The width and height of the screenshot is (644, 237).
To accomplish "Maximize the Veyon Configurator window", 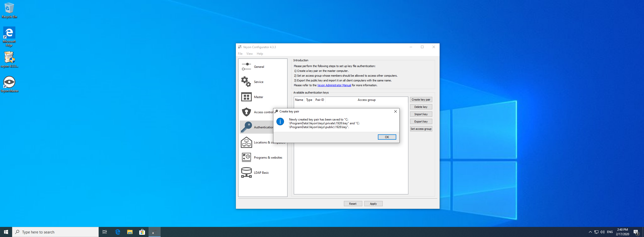I will [x=422, y=47].
